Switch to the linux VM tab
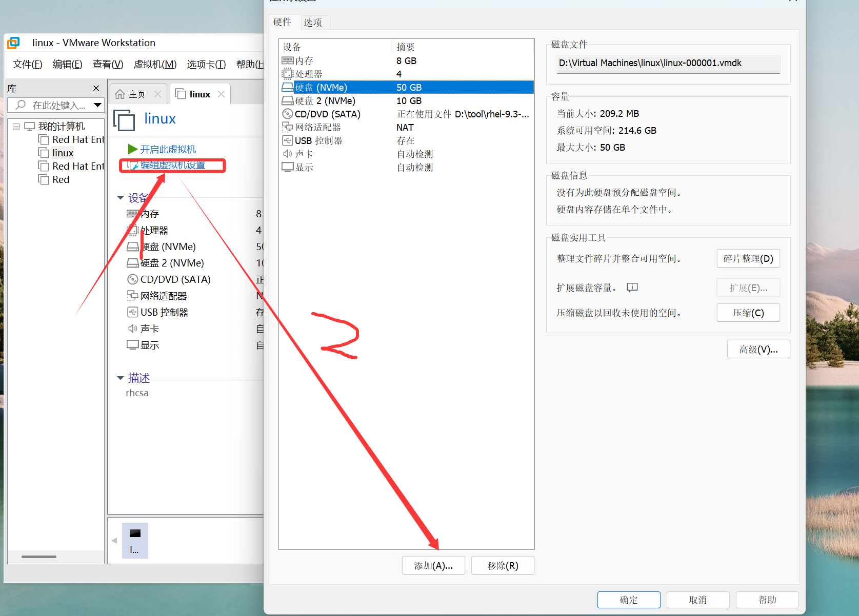Viewport: 859px width, 616px height. 200,94
